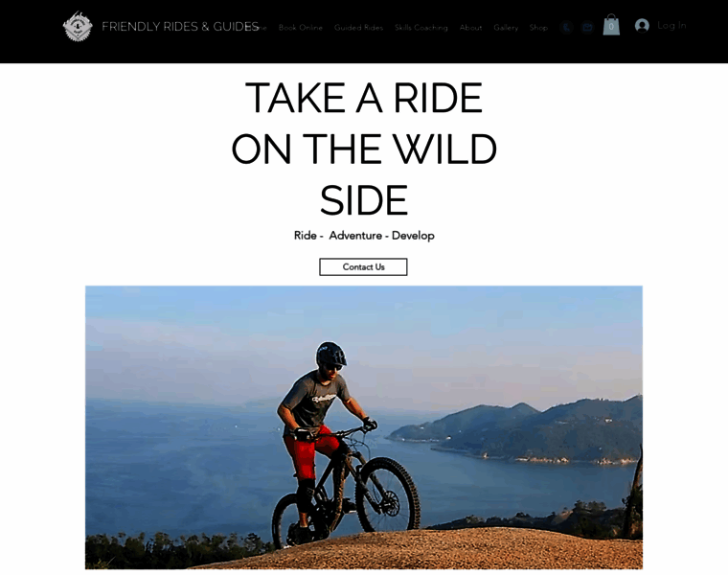The image size is (728, 575).
Task: Click the phone call icon
Action: (566, 28)
